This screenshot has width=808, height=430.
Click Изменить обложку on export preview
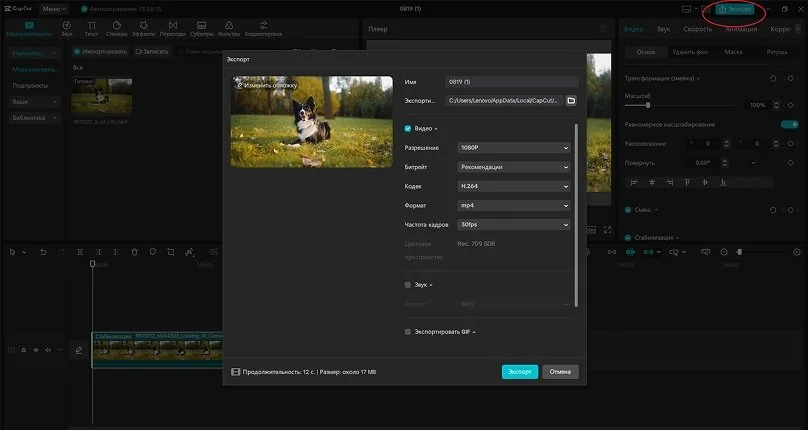coord(266,85)
